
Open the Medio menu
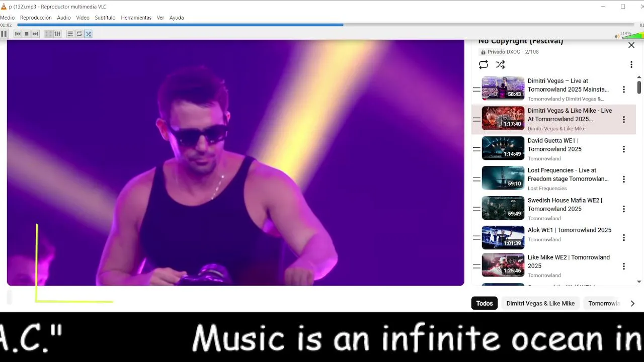click(x=8, y=18)
